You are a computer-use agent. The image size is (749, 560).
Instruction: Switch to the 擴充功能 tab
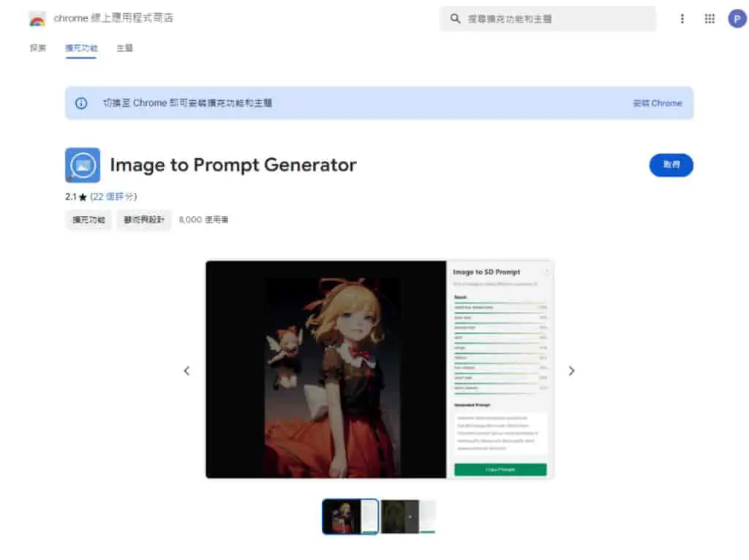coord(81,48)
